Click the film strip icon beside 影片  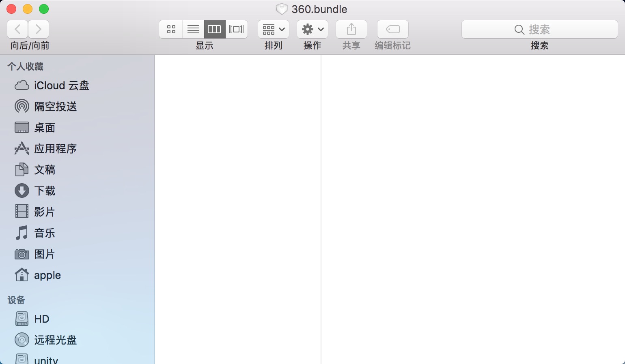coord(22,212)
